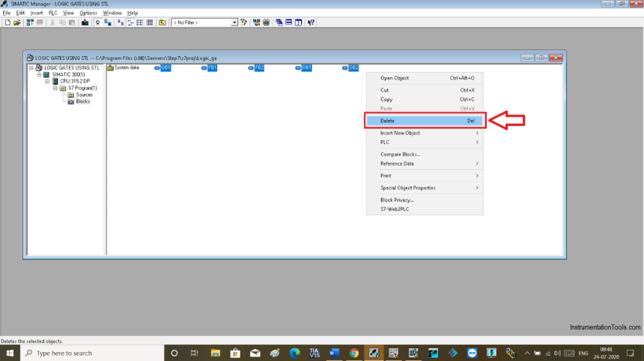Collapse the LOGIC GATES USING STL tree node
The height and width of the screenshot is (361, 644).
click(x=31, y=67)
